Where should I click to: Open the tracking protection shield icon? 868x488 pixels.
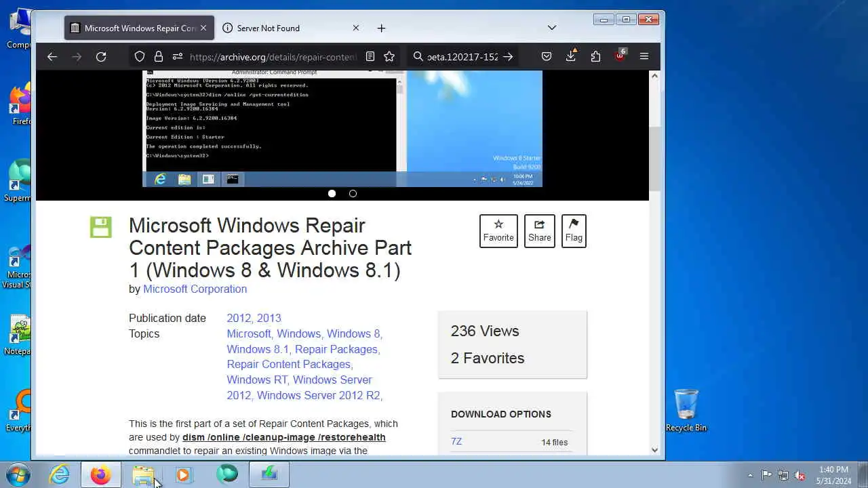(140, 57)
